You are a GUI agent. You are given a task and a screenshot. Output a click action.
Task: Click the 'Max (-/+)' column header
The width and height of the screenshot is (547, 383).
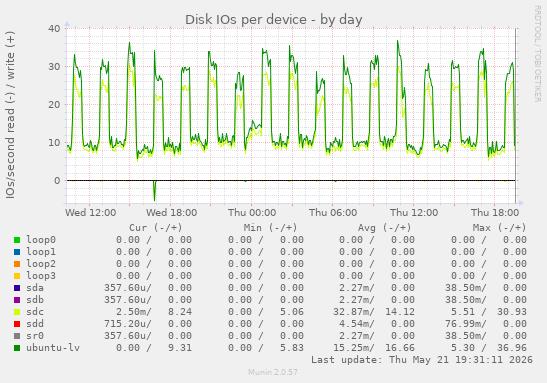click(499, 228)
